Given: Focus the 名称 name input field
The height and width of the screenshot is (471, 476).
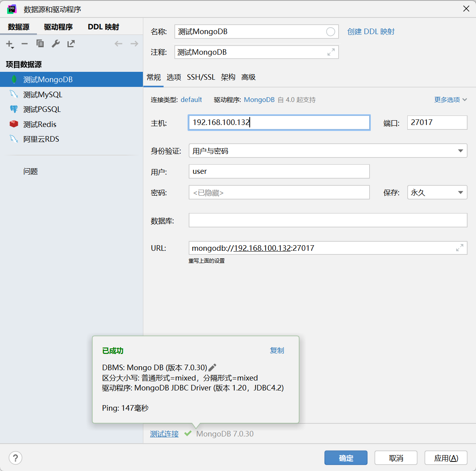Looking at the screenshot, I should [x=256, y=32].
